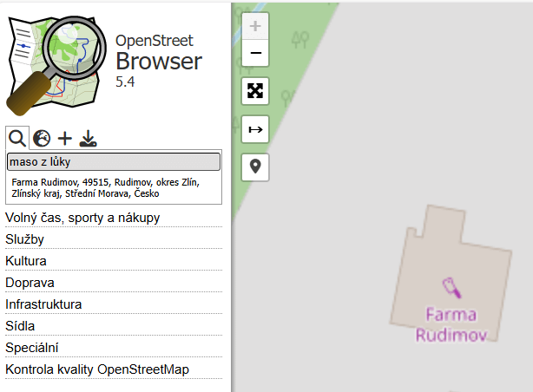Open the Sídla category

(x=20, y=326)
